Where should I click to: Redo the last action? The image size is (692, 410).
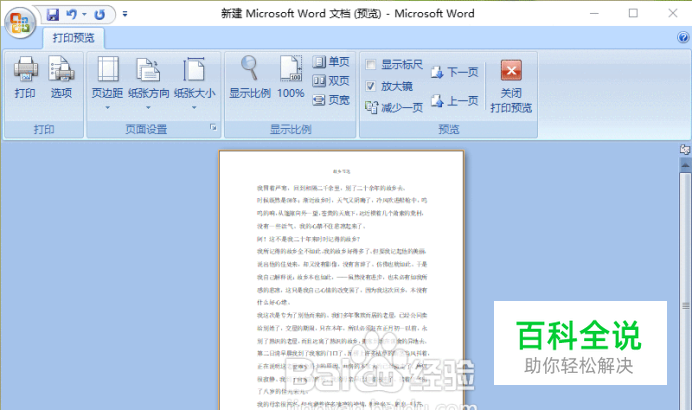pyautogui.click(x=100, y=15)
